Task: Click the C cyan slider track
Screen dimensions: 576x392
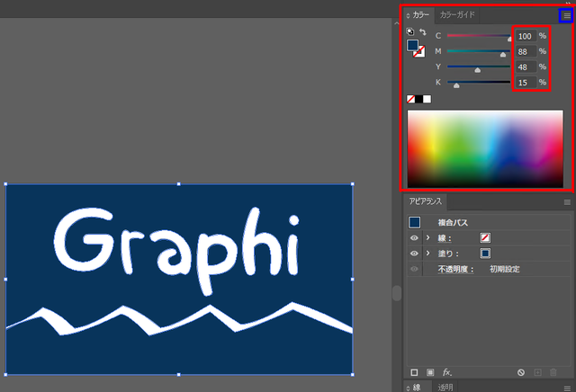Action: (x=479, y=36)
